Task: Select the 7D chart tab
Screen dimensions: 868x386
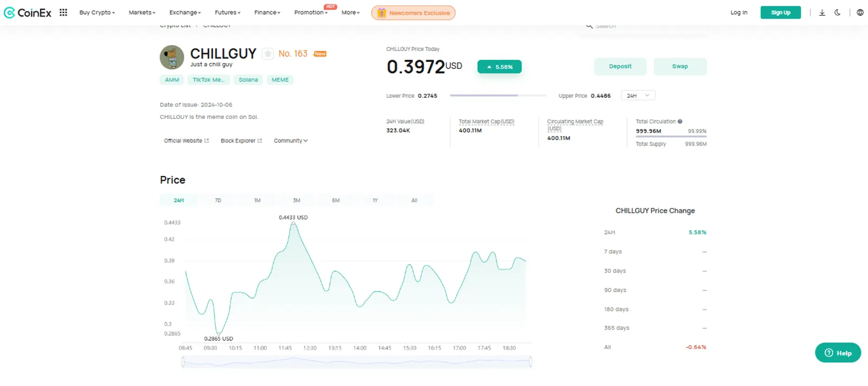Action: pos(218,200)
